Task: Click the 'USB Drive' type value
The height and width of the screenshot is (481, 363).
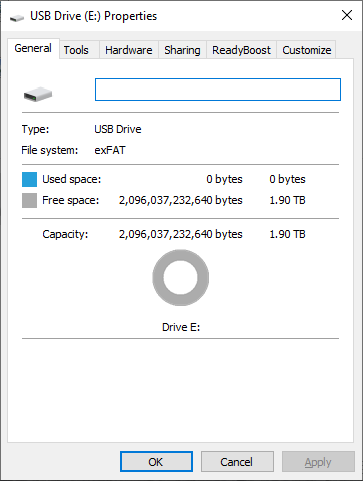Action: point(118,129)
